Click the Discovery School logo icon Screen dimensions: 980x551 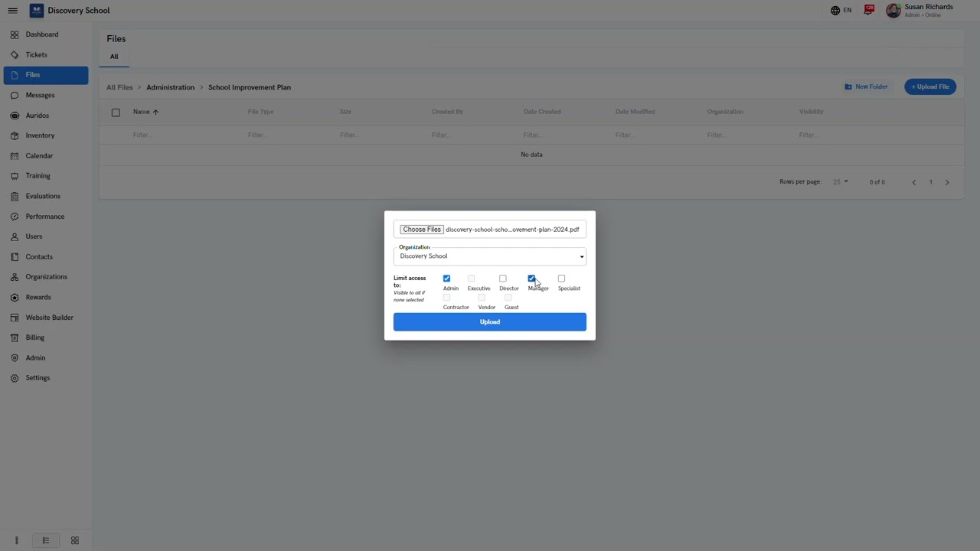click(37, 11)
